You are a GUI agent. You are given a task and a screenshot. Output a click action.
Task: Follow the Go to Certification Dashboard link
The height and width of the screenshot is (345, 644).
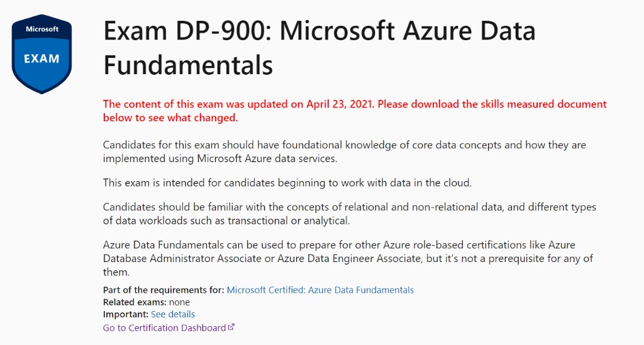(164, 327)
